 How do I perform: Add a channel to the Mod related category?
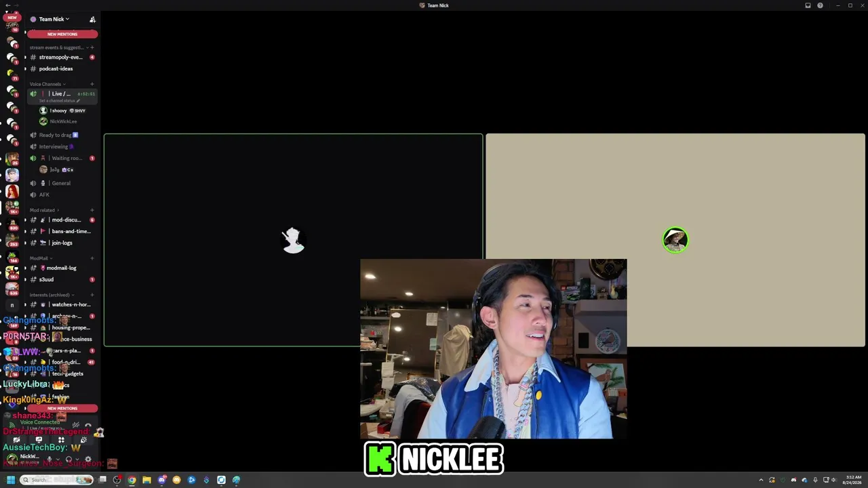92,210
